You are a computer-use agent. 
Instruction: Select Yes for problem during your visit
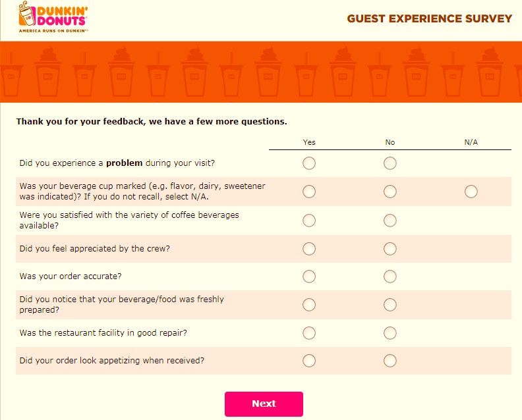(x=309, y=163)
